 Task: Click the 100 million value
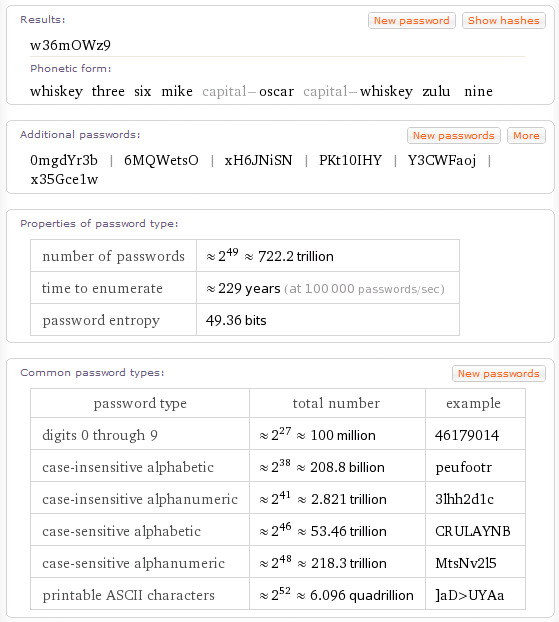coord(343,435)
